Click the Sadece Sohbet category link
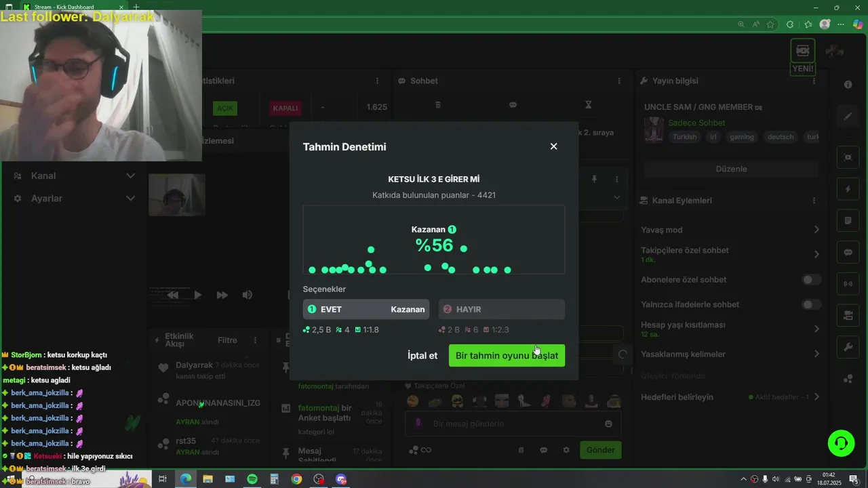Image resolution: width=868 pixels, height=488 pixels. click(696, 123)
